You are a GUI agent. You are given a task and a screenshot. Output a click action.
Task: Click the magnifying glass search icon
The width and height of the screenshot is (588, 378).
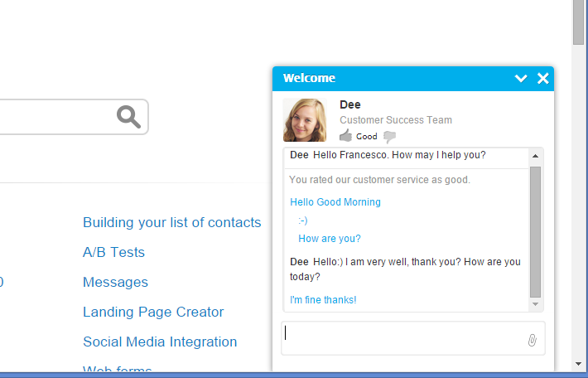[x=128, y=117]
